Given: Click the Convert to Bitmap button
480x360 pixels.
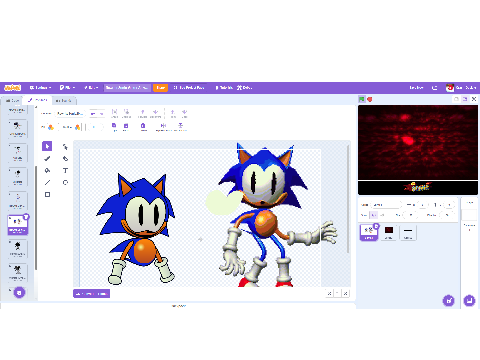Looking at the screenshot, I should pyautogui.click(x=91, y=294).
